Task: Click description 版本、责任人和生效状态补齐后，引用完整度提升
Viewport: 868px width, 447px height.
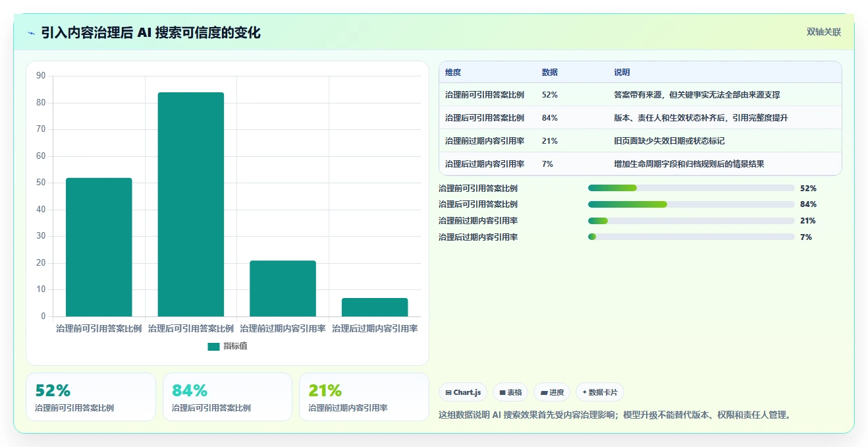Action: pyautogui.click(x=701, y=118)
